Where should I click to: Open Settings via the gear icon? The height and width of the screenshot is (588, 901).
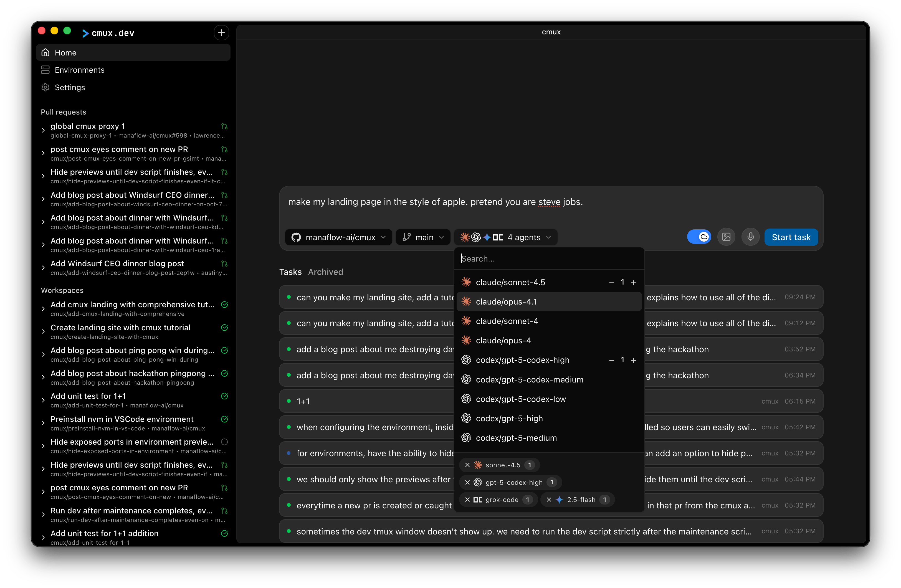coord(45,87)
